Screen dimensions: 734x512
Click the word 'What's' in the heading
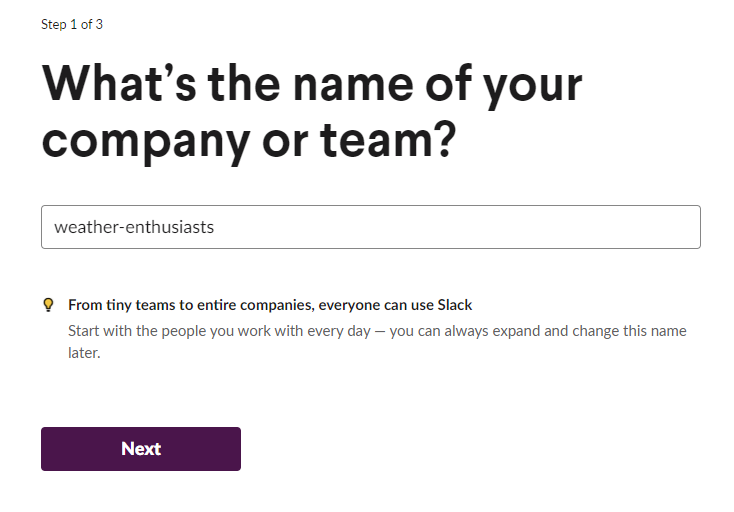[x=119, y=84]
